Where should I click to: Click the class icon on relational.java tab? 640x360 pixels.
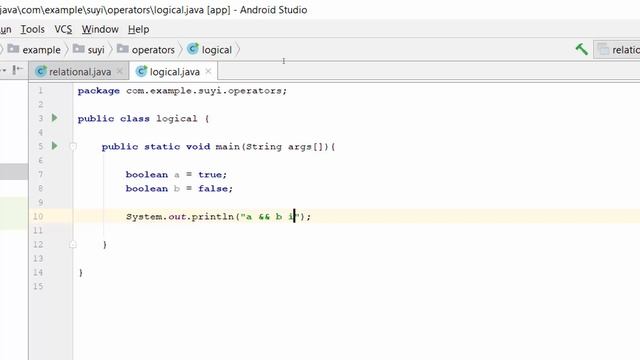point(40,71)
